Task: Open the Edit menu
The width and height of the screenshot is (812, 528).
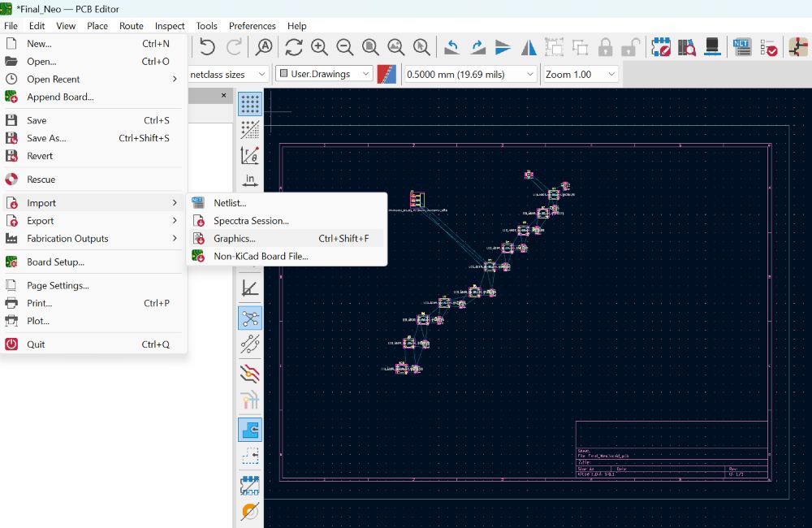Action: (x=37, y=26)
